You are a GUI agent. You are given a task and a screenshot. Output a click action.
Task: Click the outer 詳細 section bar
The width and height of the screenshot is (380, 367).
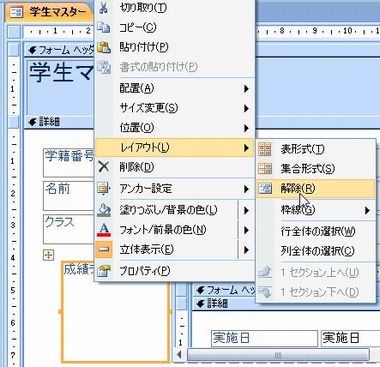[60, 122]
